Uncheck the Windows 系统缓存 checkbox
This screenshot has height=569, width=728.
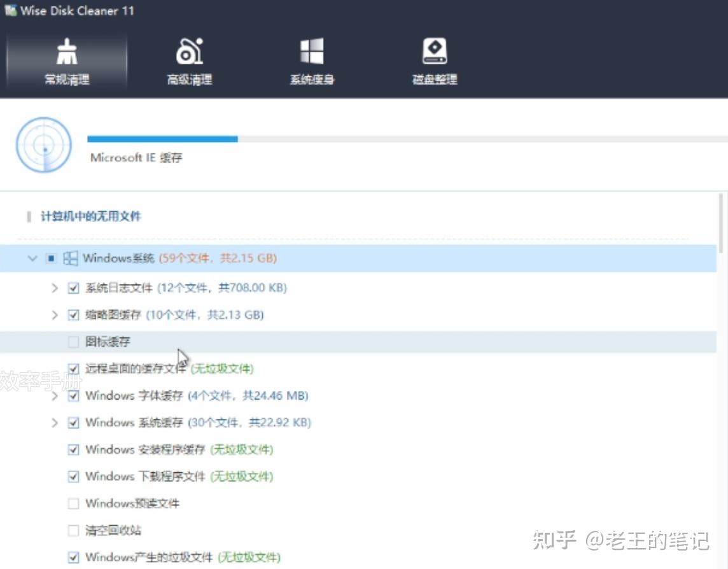tap(73, 423)
